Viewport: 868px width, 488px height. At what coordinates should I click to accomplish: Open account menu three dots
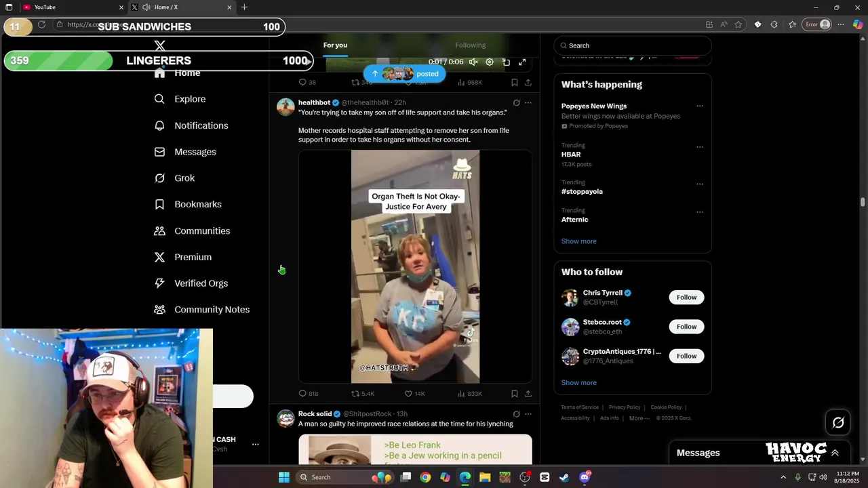(x=256, y=445)
